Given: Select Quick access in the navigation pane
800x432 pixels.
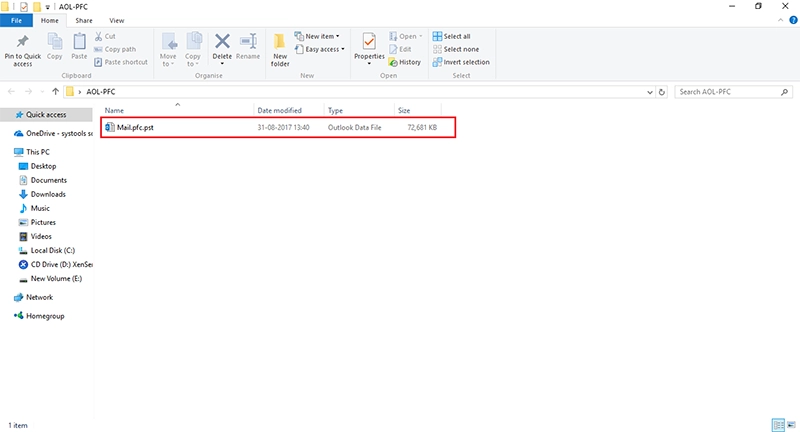Looking at the screenshot, I should point(46,115).
